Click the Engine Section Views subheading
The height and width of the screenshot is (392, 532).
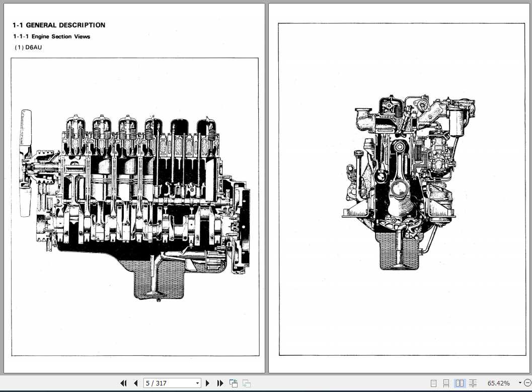click(x=51, y=36)
